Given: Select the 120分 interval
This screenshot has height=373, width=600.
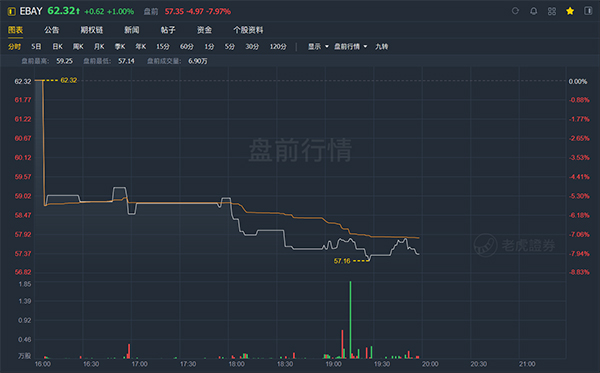Looking at the screenshot, I should tap(278, 47).
